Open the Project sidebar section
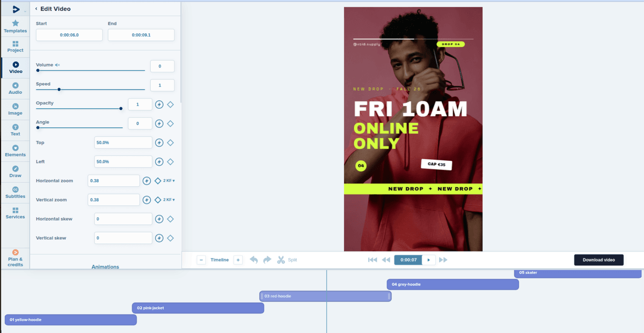Viewport: 644px width, 333px height. pyautogui.click(x=15, y=47)
